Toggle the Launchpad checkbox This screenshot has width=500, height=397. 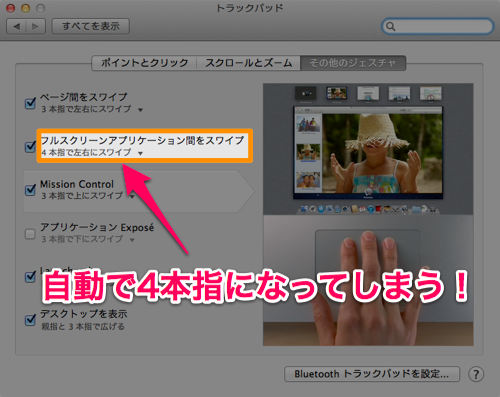pyautogui.click(x=30, y=277)
